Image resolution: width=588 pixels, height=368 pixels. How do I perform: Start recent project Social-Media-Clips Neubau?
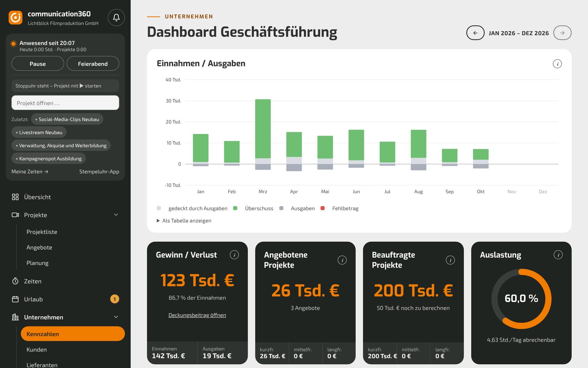[67, 119]
